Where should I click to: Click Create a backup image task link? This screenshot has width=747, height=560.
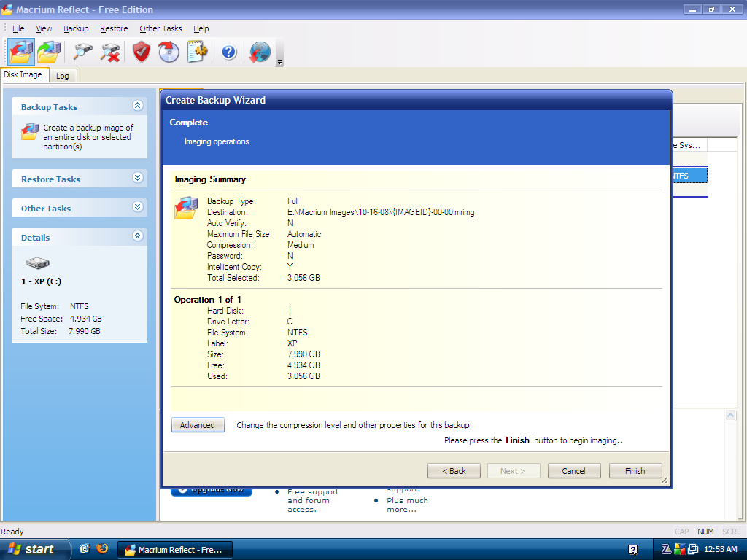coord(88,137)
